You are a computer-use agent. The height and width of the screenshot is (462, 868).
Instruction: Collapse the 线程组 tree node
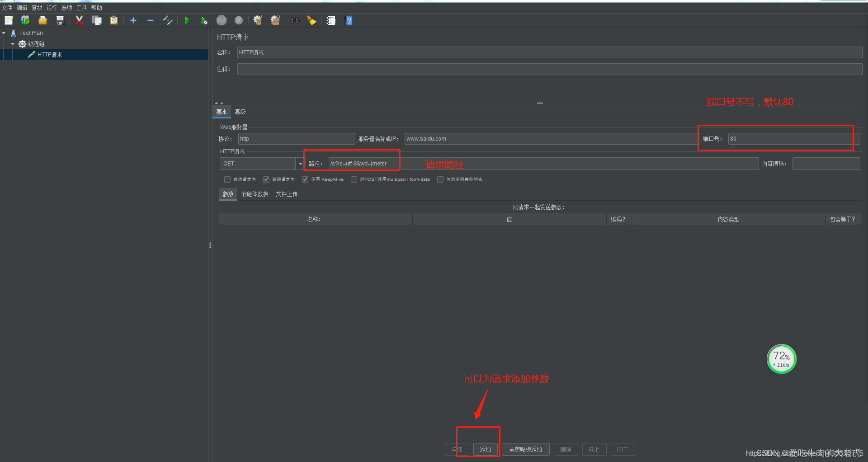13,44
